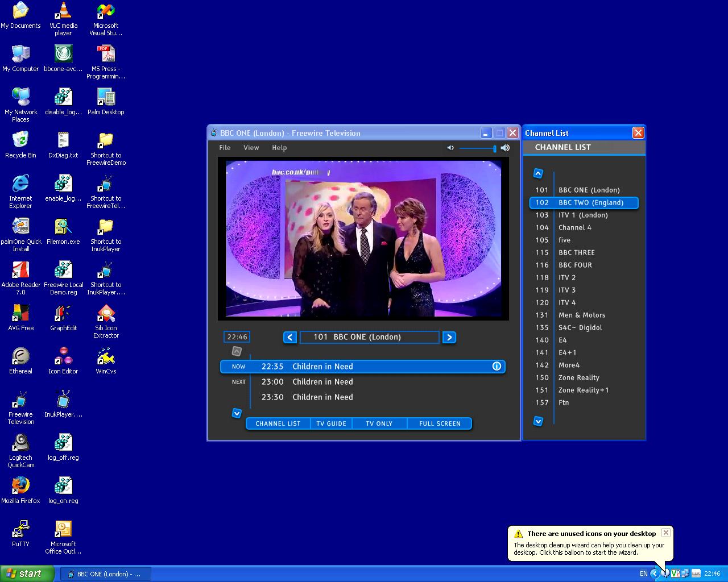Image resolution: width=728 pixels, height=582 pixels.
Task: Select the Sib Icon Extractor desktop icon
Action: coord(106,322)
